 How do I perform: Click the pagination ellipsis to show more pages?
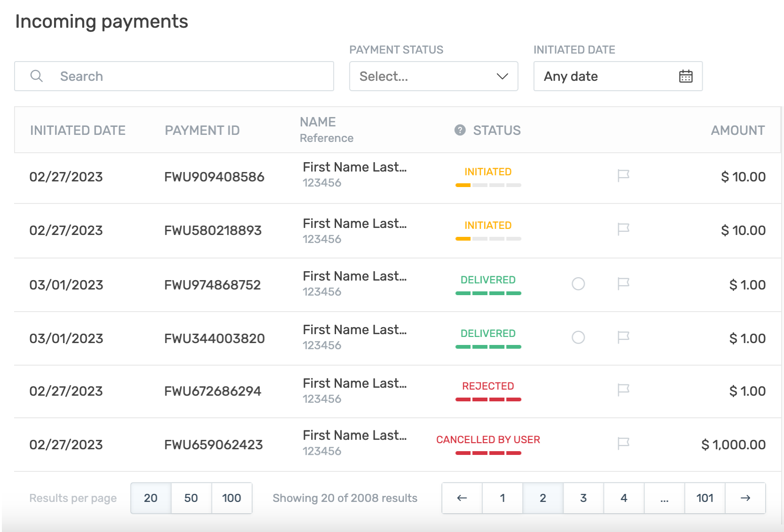[x=664, y=498]
